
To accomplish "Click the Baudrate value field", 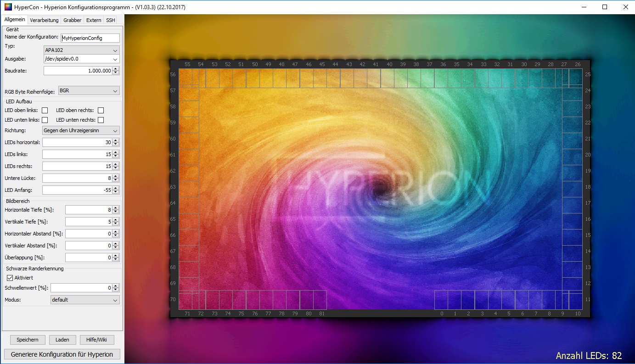I will click(x=78, y=71).
